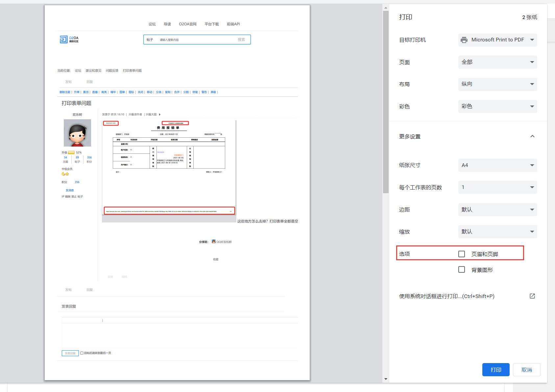Click the 关闭 moderation link

pos(140,92)
